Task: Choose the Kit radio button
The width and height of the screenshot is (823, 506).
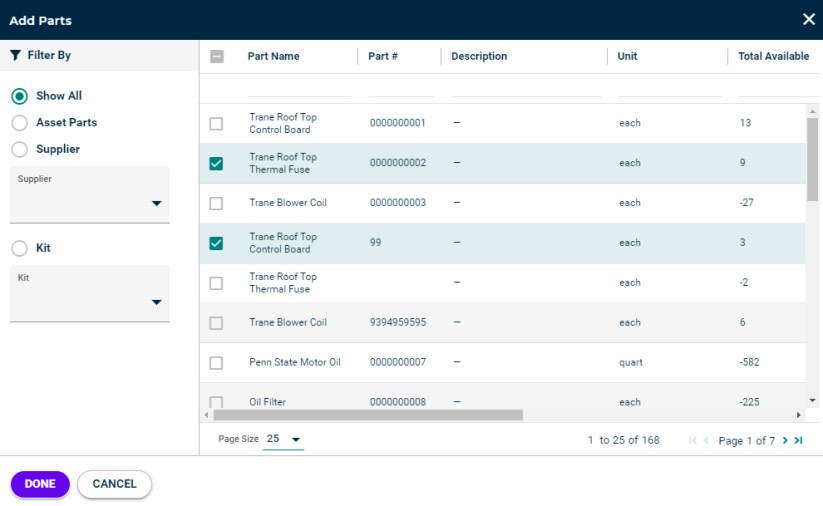Action: 19,248
